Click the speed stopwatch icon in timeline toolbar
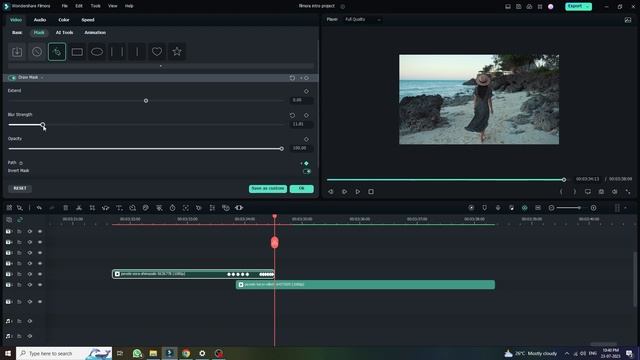 point(172,208)
